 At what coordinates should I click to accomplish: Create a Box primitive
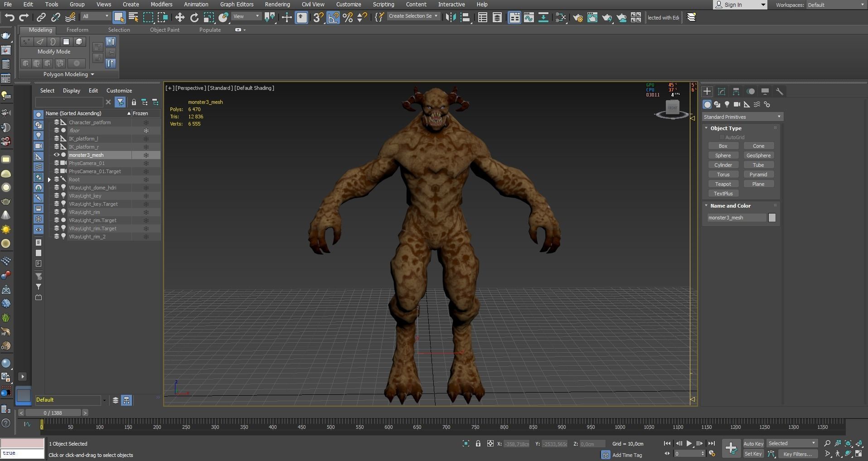[723, 146]
